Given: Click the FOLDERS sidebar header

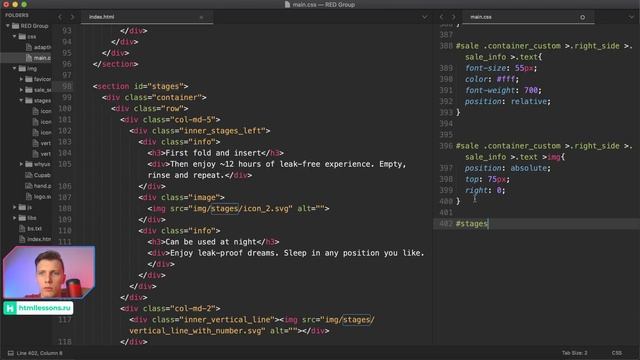Looking at the screenshot, I should pos(17,15).
